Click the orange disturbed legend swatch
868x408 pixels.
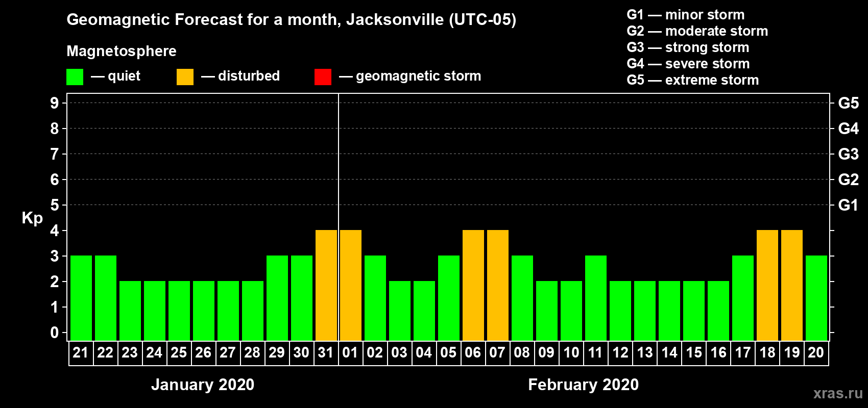pyautogui.click(x=185, y=77)
